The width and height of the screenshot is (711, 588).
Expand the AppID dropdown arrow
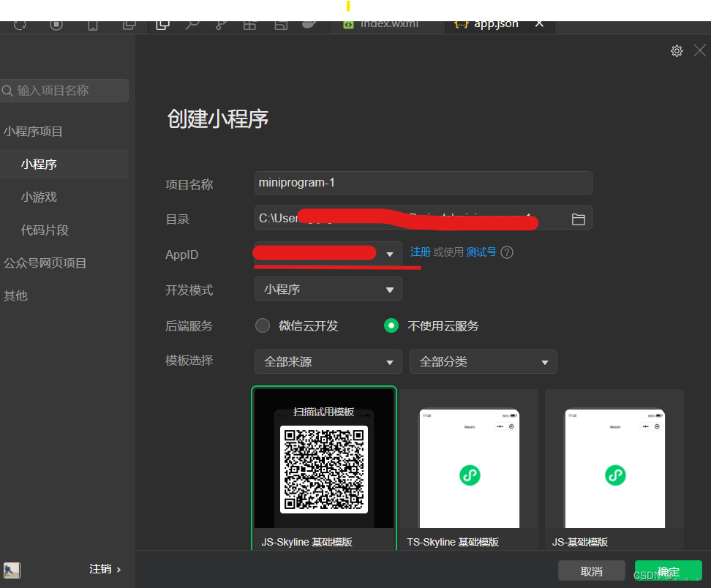[x=389, y=255]
